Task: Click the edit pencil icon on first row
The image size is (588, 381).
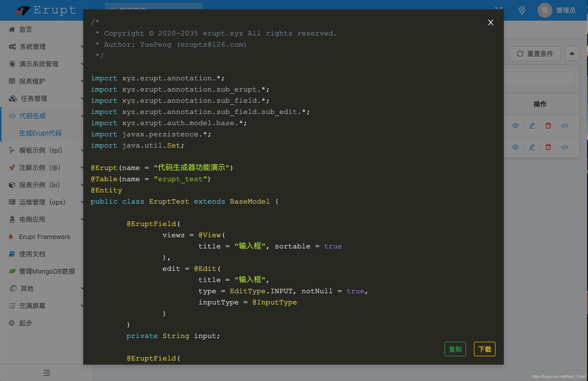Action: click(532, 126)
